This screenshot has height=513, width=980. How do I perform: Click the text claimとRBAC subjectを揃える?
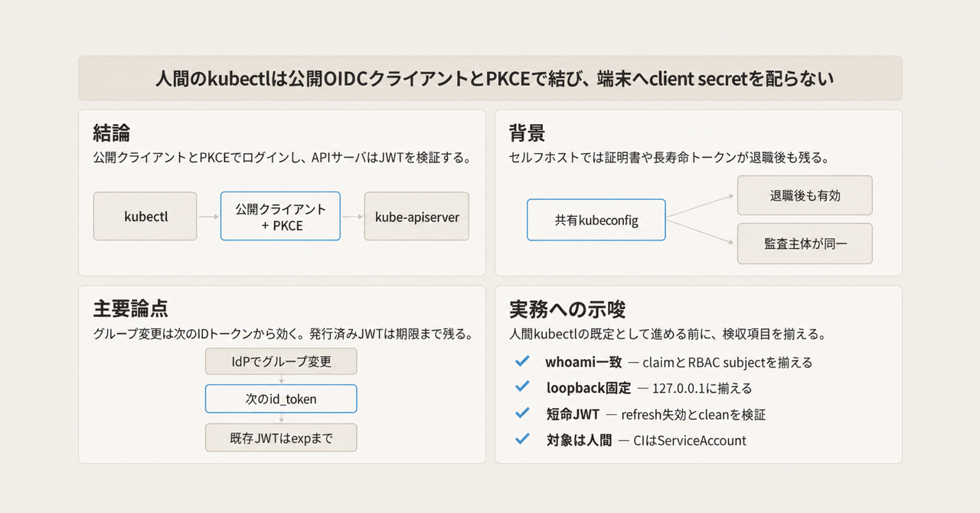click(728, 362)
